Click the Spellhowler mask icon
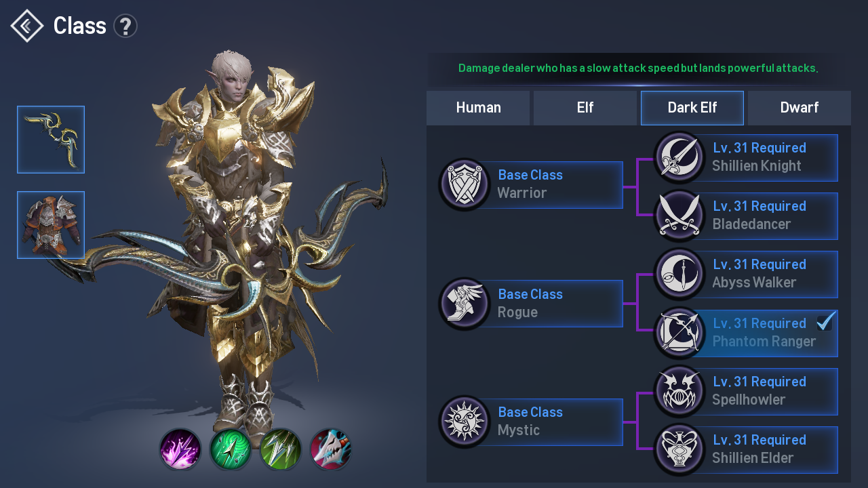This screenshot has height=488, width=868. coord(679,391)
